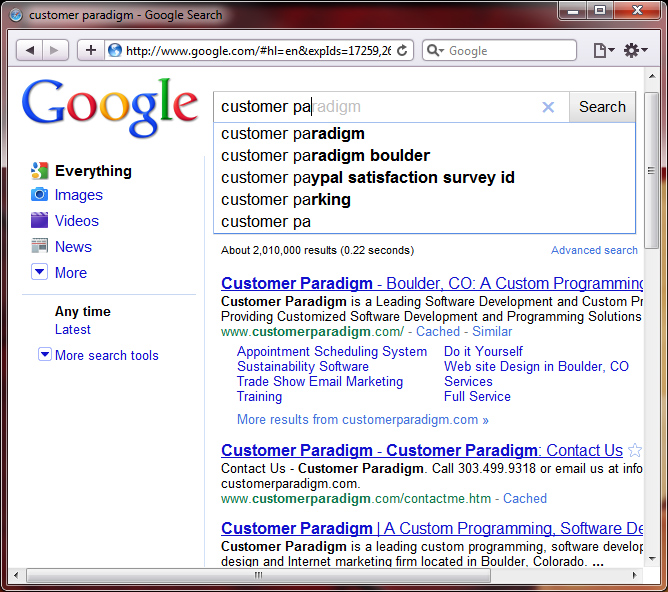Viewport: 668px width, 592px height.
Task: Open Cached link of first result
Action: point(438,331)
